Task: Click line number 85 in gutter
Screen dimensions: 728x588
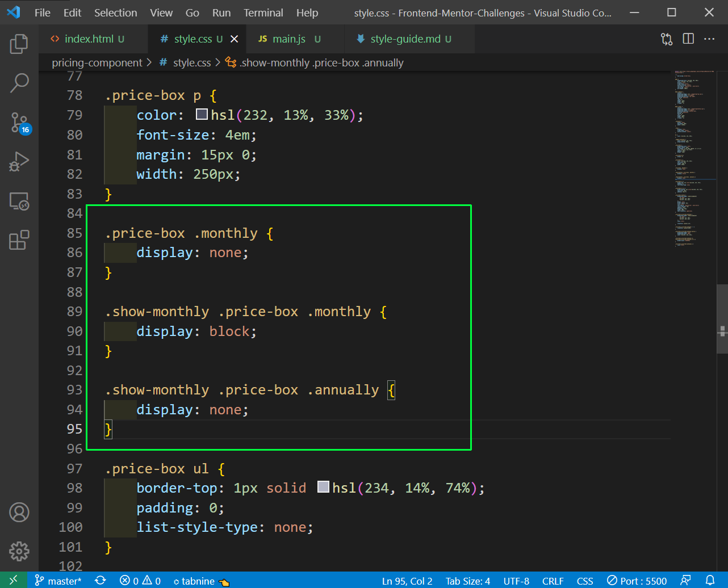Action: point(74,233)
